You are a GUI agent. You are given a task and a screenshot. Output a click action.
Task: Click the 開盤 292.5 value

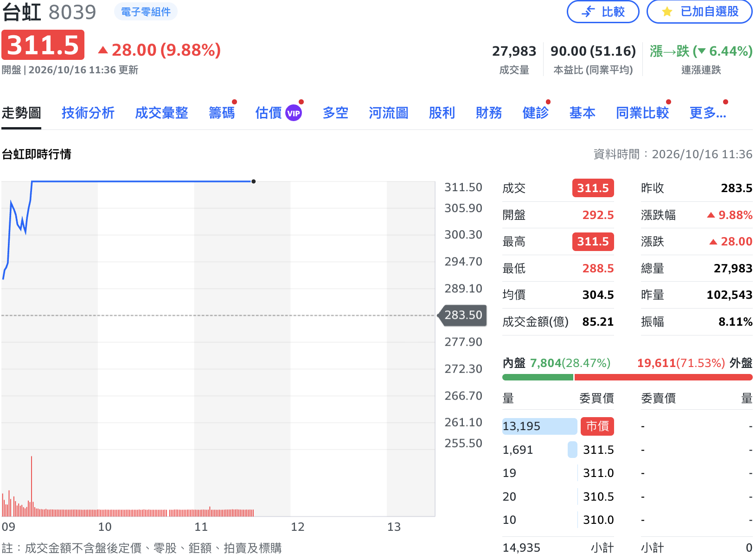598,215
